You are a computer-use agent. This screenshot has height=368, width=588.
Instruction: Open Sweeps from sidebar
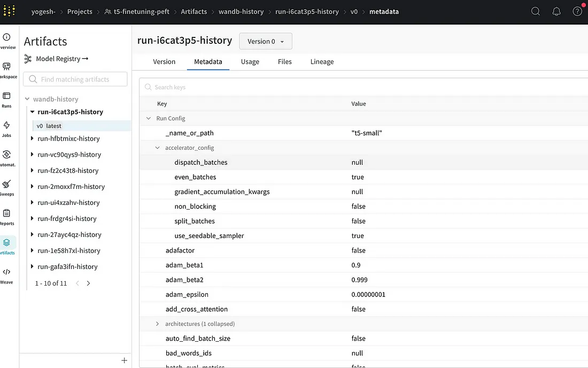click(x=7, y=188)
